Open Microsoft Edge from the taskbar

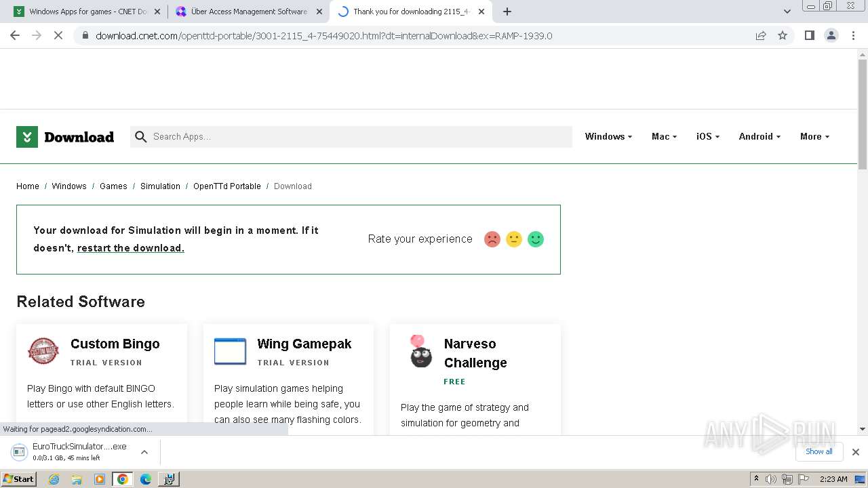click(146, 479)
